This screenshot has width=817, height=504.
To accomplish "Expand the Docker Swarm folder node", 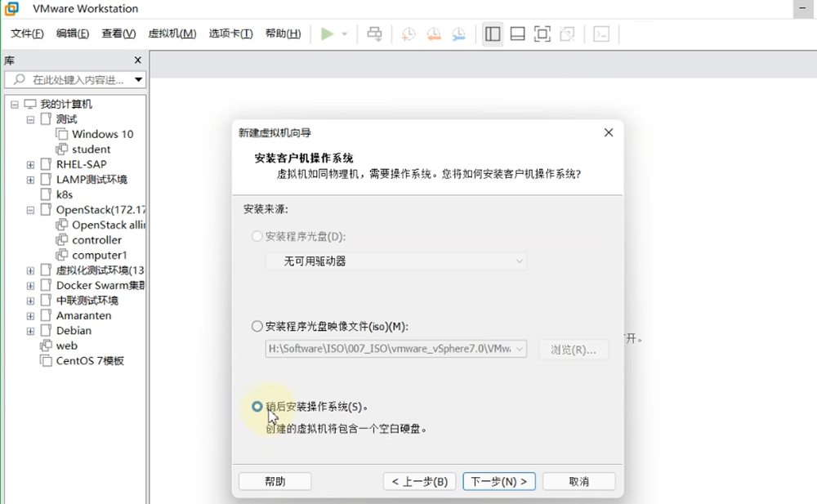I will tap(30, 286).
